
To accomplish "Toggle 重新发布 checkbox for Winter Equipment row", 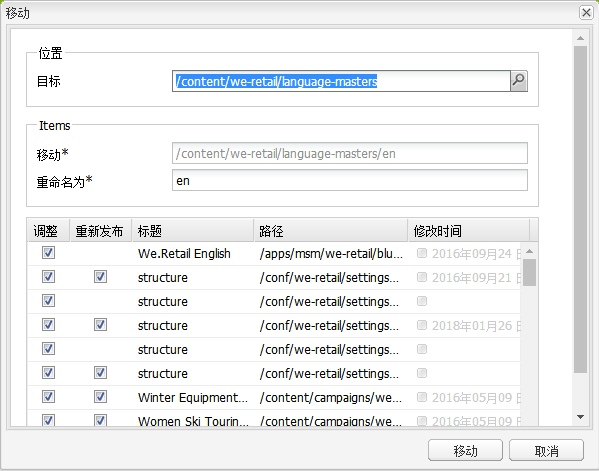I will [x=100, y=397].
